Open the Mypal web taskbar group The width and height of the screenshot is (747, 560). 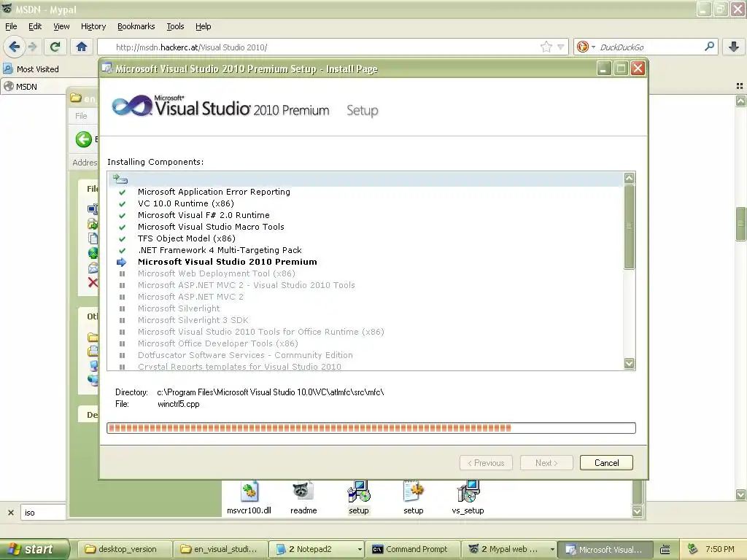(x=508, y=549)
